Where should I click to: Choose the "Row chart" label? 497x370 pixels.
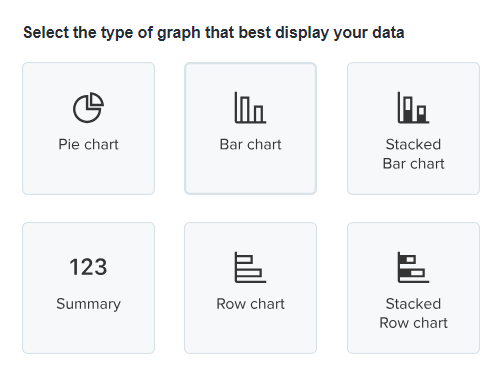tap(250, 304)
